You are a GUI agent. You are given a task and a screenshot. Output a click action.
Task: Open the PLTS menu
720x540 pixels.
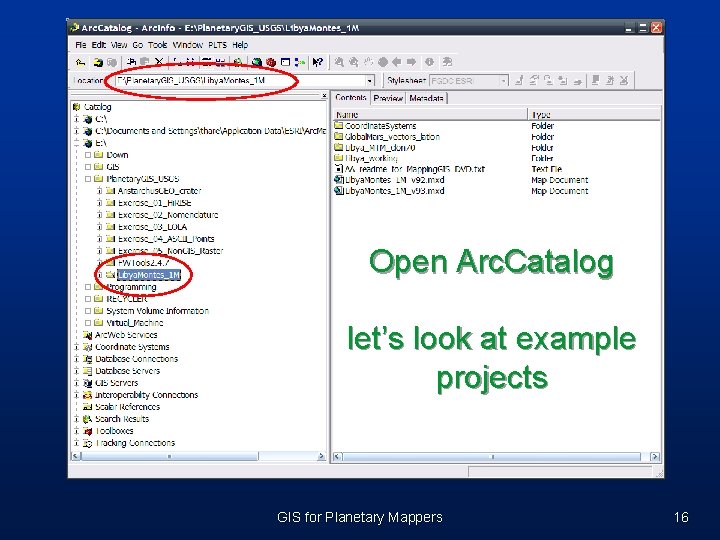(x=217, y=45)
